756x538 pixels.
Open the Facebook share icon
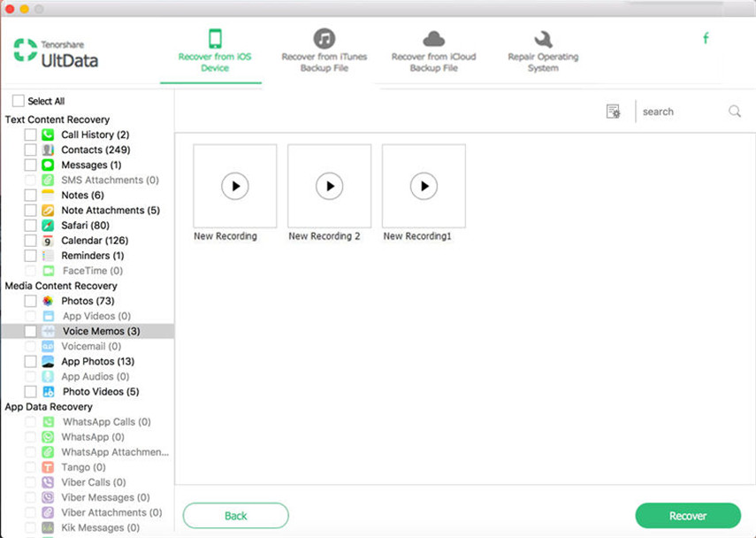click(x=706, y=38)
